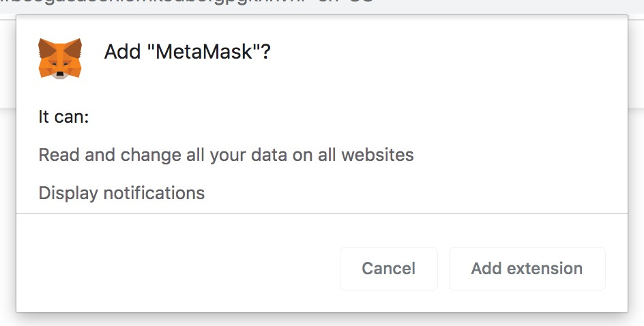Click the Display notifications permission line
The width and height of the screenshot is (644, 326).
[121, 193]
